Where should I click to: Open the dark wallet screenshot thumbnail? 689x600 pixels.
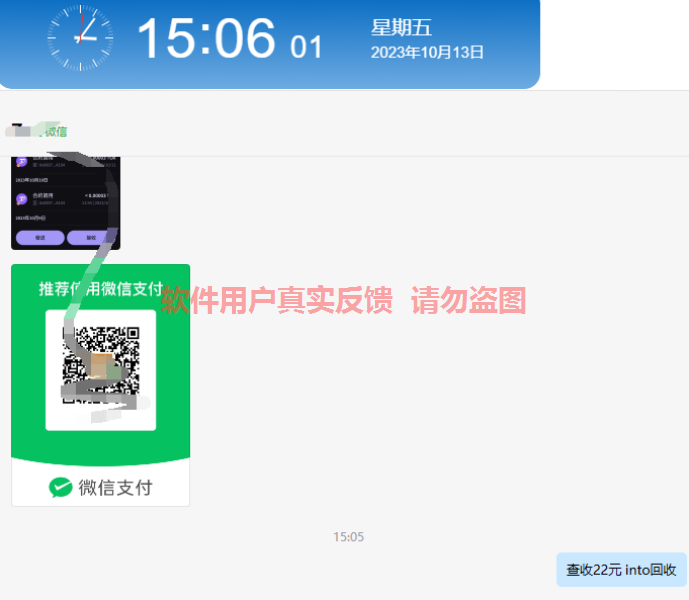coord(65,203)
